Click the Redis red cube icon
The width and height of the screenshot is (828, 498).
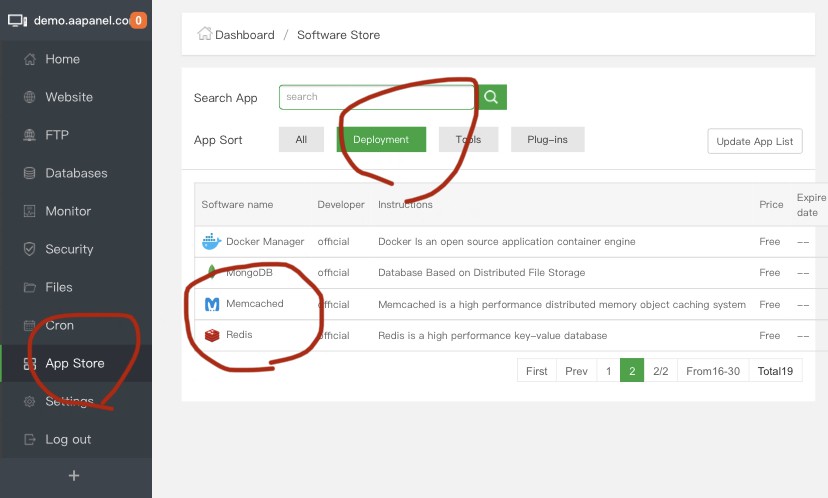[x=212, y=335]
